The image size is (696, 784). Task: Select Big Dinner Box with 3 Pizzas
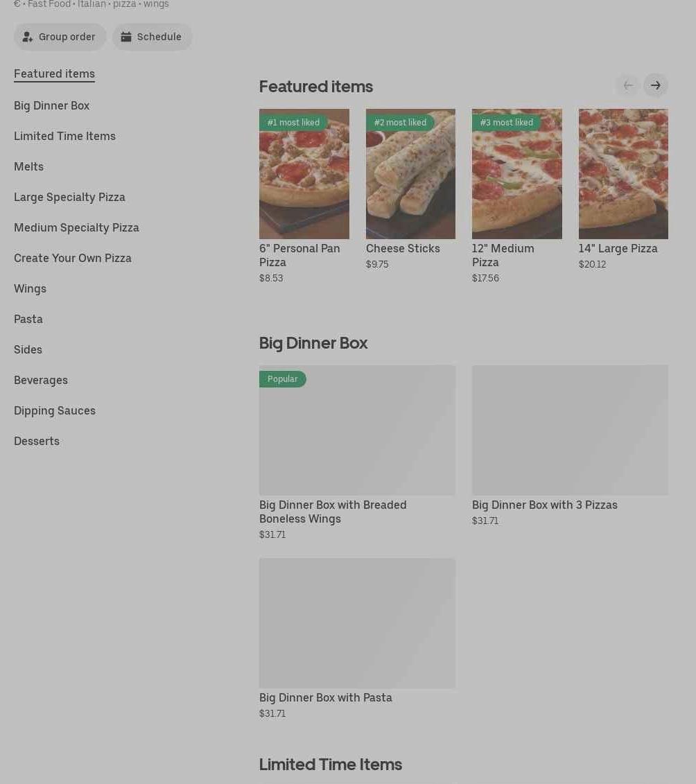tap(570, 430)
